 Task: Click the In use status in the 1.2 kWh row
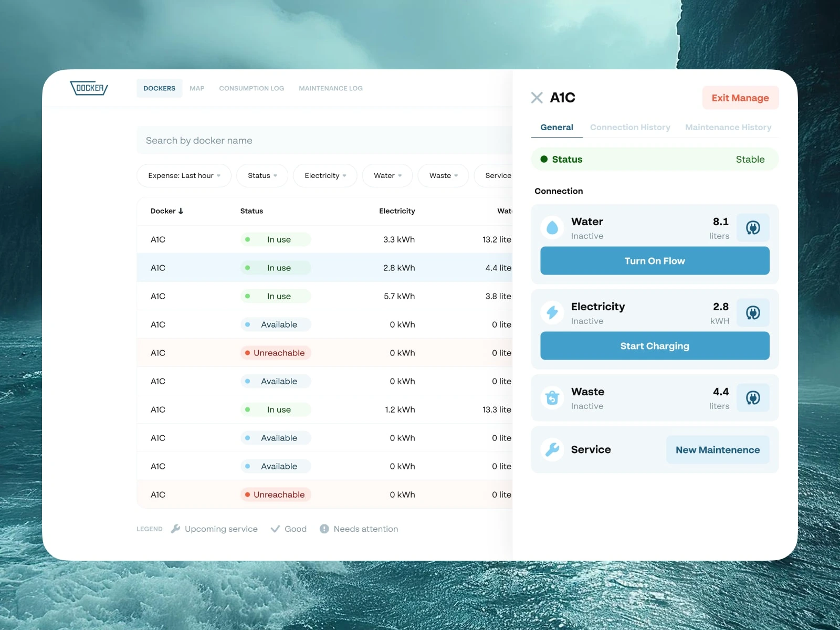point(276,409)
